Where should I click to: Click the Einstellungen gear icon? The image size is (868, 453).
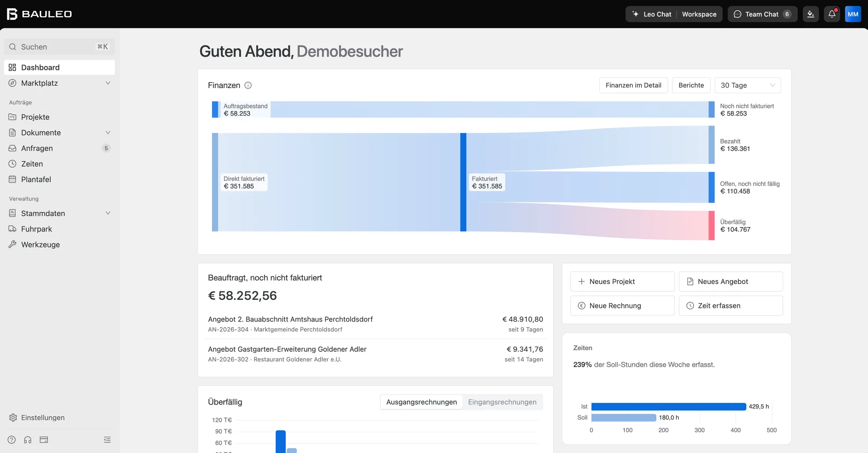(x=13, y=418)
